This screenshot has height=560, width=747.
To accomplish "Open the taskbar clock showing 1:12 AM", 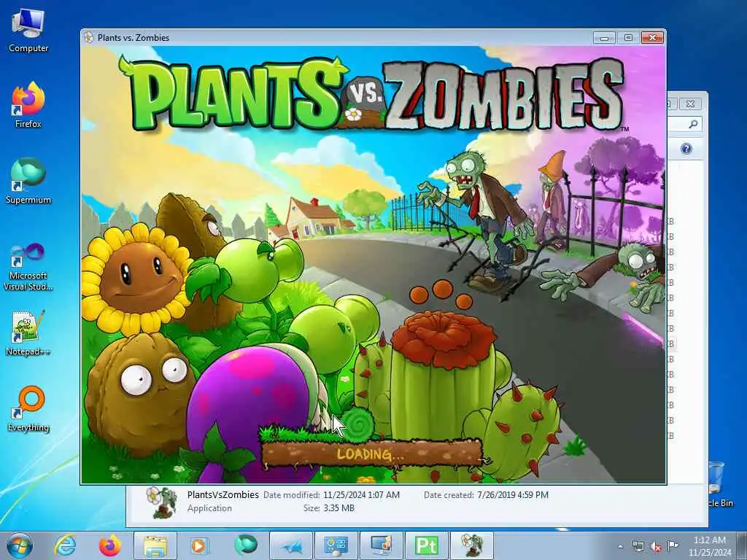I will [710, 546].
